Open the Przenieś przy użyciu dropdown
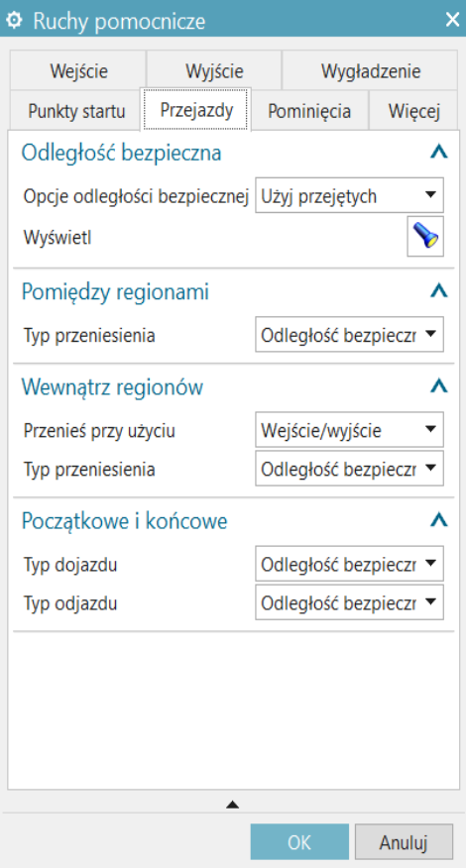The width and height of the screenshot is (466, 868). point(349,430)
